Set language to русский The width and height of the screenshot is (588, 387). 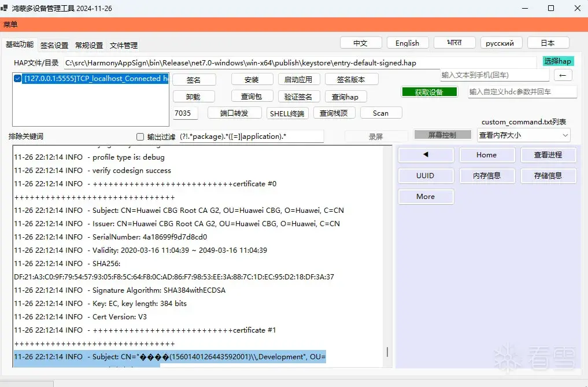(501, 43)
